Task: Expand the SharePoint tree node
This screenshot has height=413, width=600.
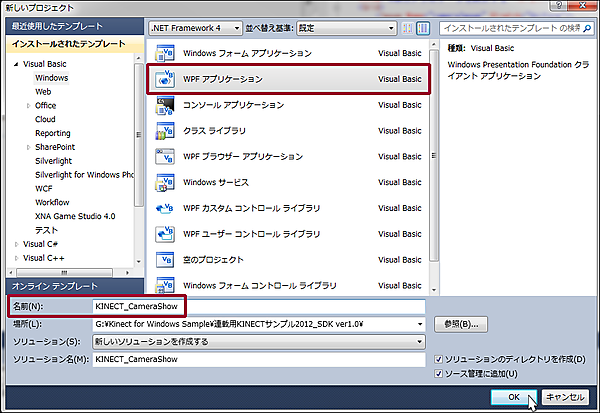Action: 28,147
